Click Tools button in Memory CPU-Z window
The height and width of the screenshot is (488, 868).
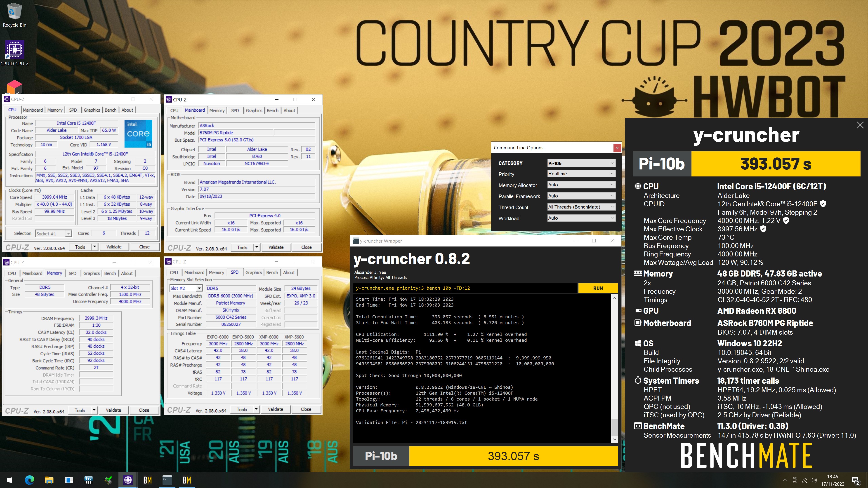(80, 410)
